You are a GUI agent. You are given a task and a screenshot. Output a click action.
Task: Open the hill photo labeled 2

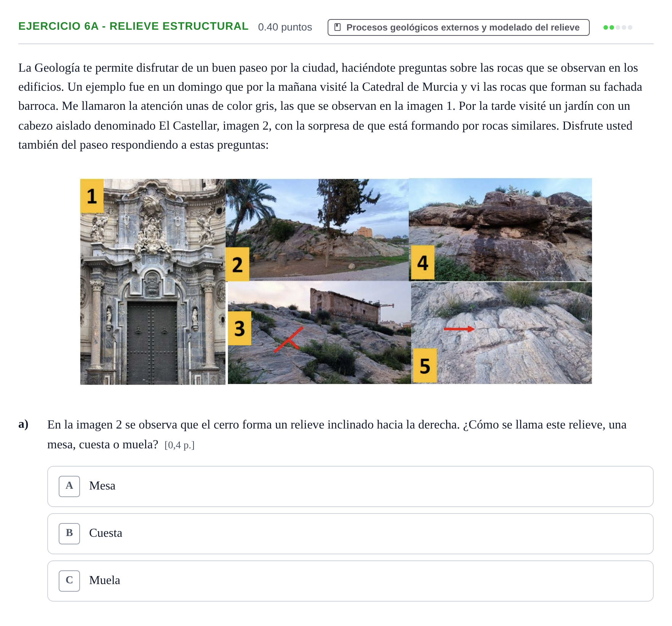point(317,230)
